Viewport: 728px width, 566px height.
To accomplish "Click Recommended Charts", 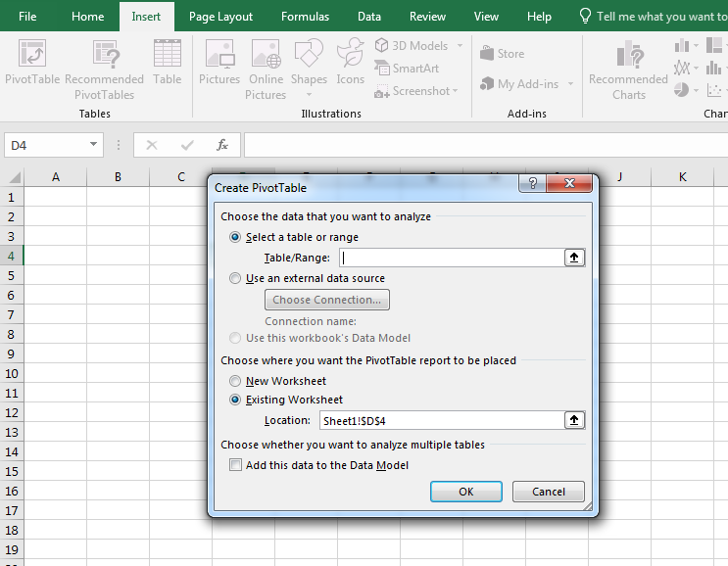I will tap(629, 70).
